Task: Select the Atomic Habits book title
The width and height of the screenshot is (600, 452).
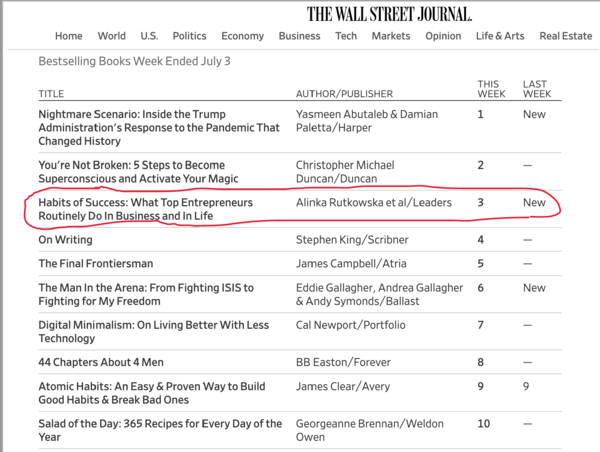Action: pyautogui.click(x=147, y=394)
